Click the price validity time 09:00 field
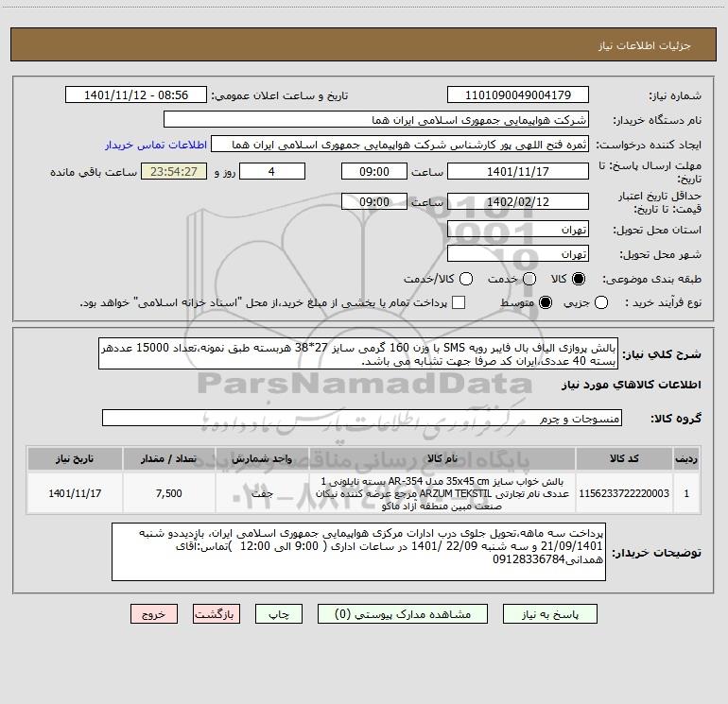 [374, 201]
